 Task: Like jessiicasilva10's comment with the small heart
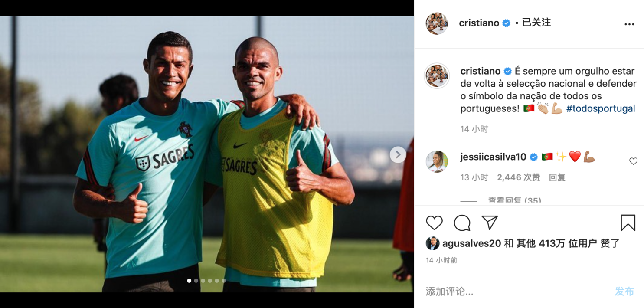pyautogui.click(x=633, y=161)
